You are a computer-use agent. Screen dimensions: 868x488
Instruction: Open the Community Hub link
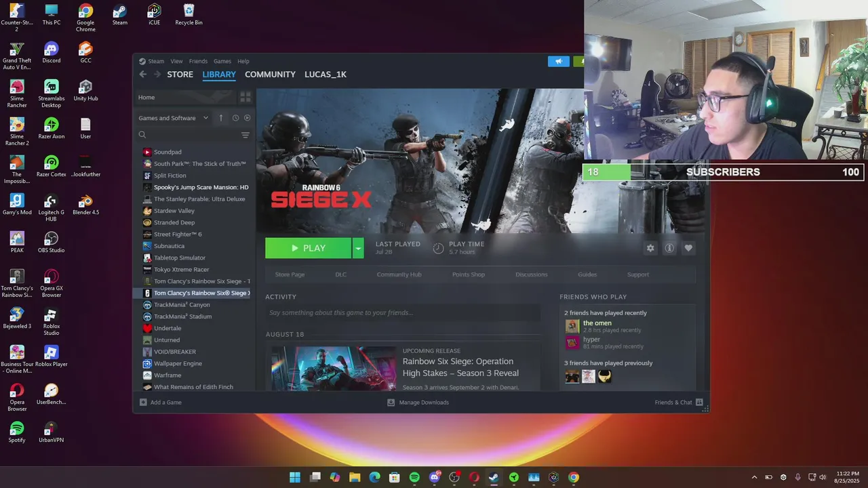click(399, 274)
